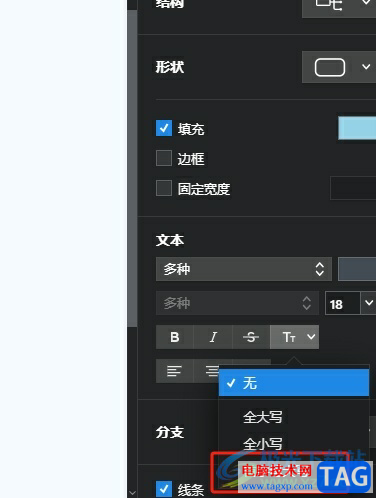Click the panel's vertical scrollbar thumb
The height and width of the screenshot is (498, 376).
tap(132, 168)
